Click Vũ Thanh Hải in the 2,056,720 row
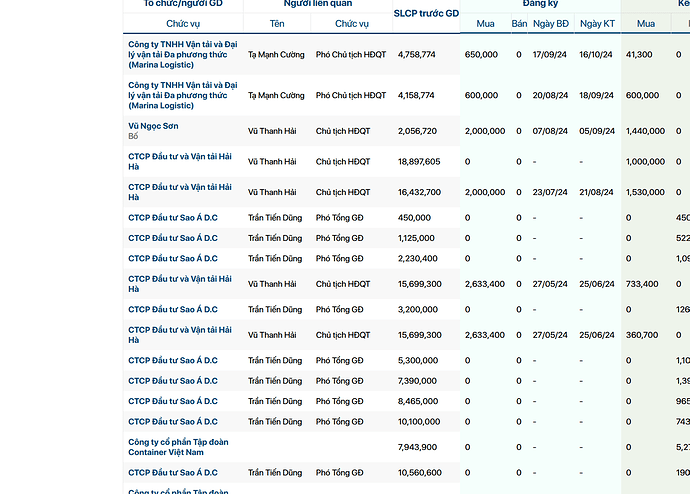The width and height of the screenshot is (690, 494). 272,131
